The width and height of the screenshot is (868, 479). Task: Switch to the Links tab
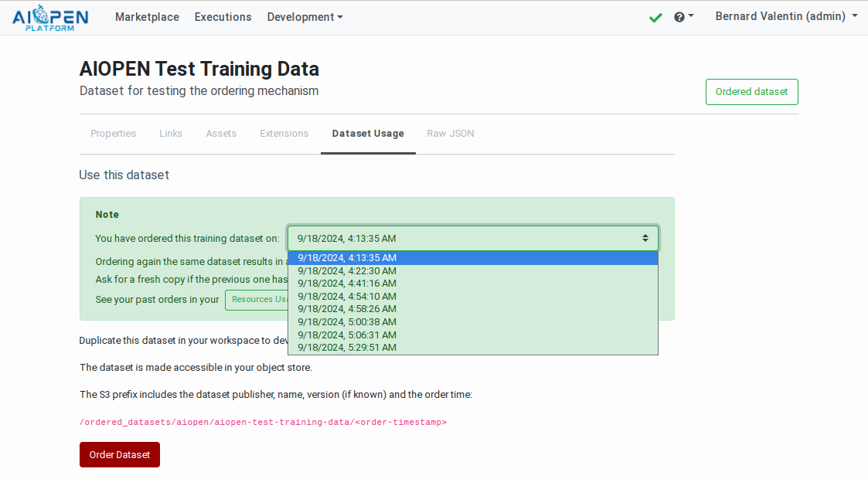[x=171, y=134]
